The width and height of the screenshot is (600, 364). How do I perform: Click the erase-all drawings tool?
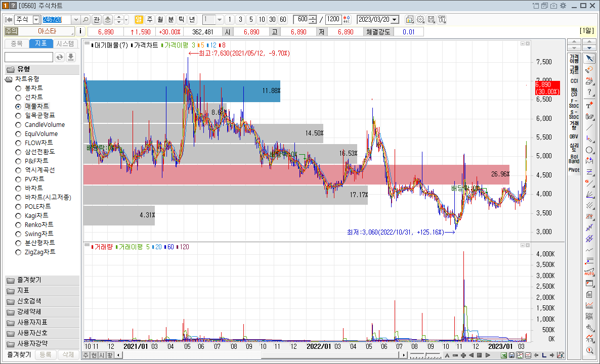(x=589, y=81)
